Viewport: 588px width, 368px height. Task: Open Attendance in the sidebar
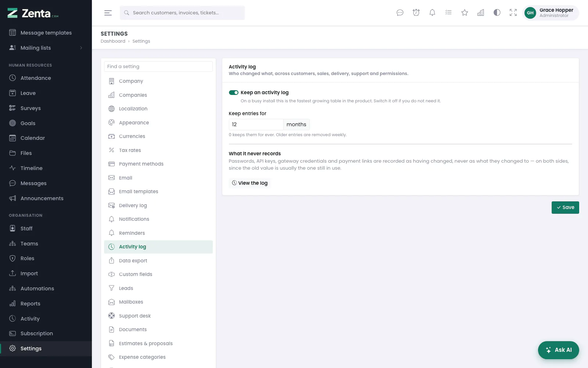(x=46, y=78)
